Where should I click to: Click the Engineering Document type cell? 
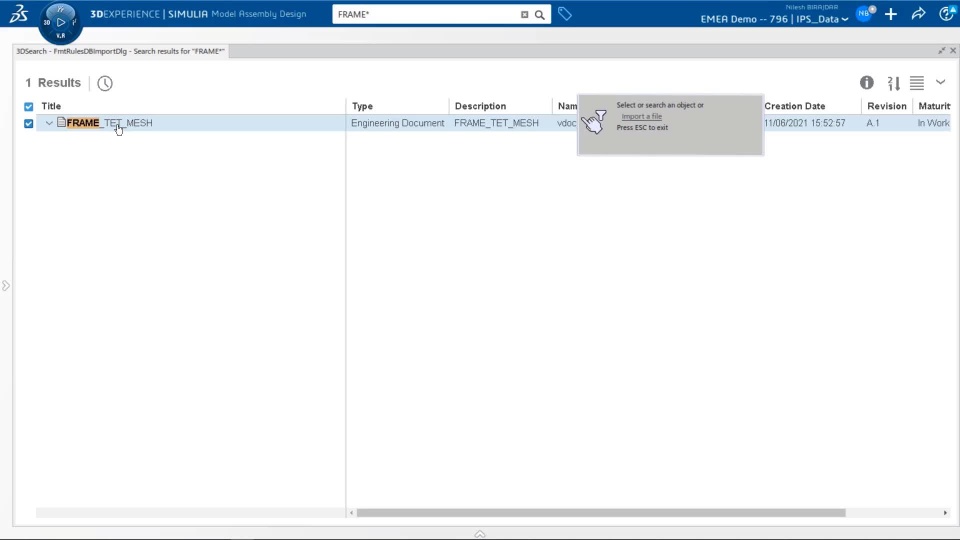pyautogui.click(x=397, y=123)
